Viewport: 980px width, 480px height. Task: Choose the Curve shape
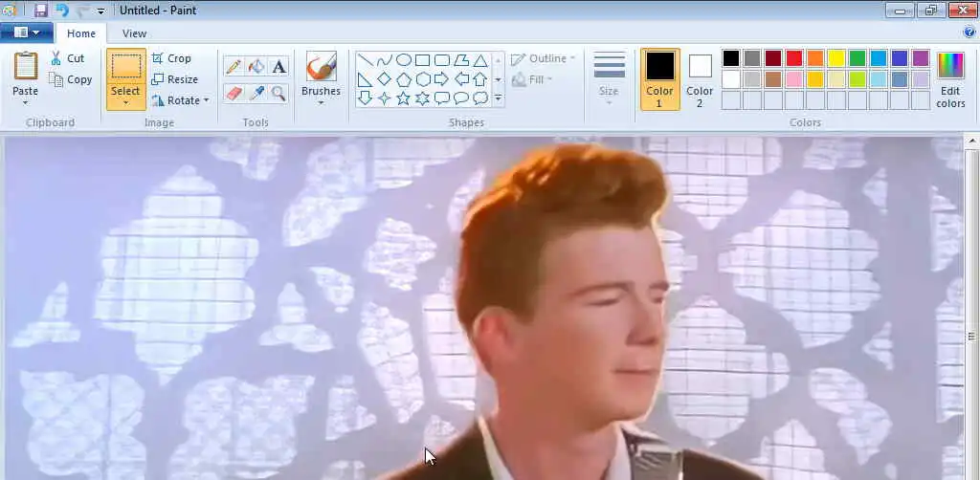[x=385, y=60]
